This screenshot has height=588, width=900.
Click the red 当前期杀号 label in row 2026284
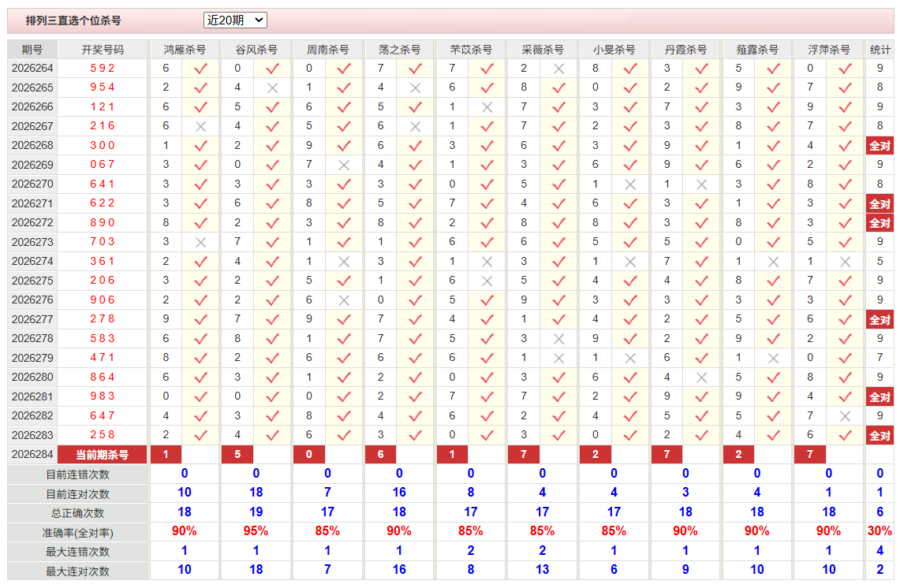pos(103,455)
